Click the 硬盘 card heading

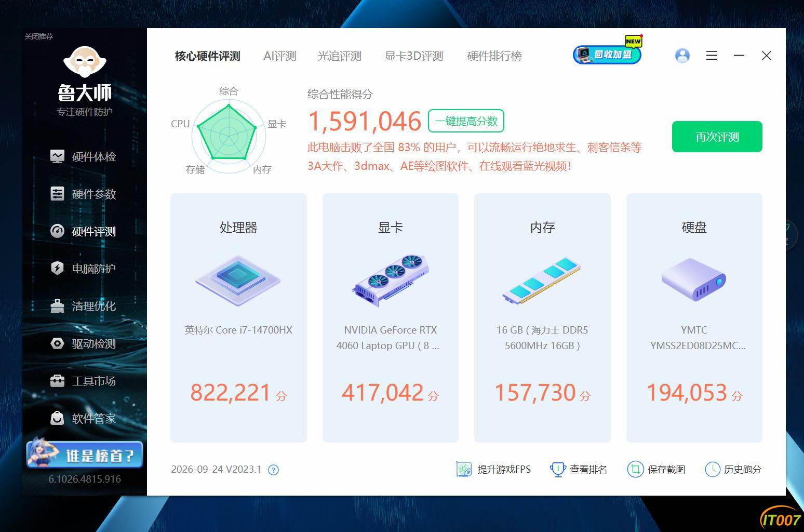(x=694, y=228)
